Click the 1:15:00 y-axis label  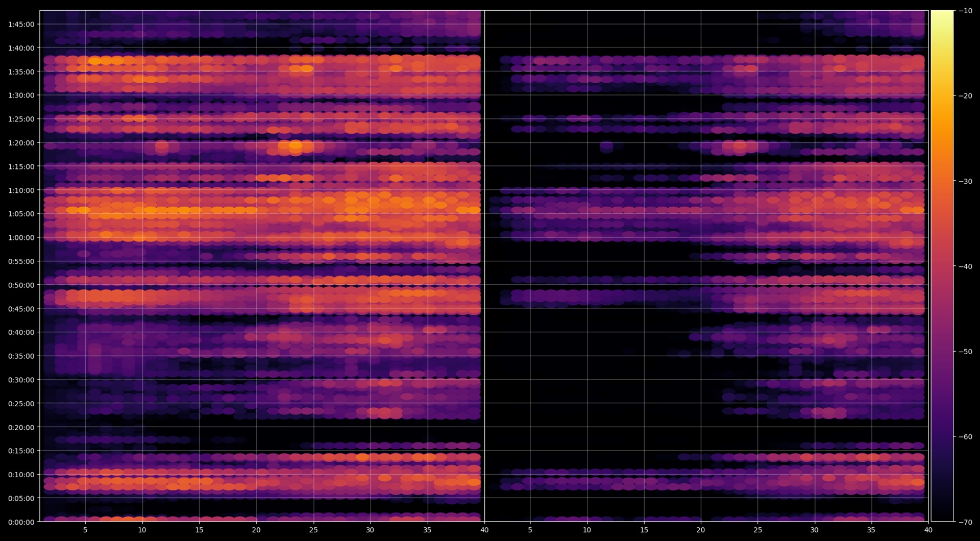point(21,167)
